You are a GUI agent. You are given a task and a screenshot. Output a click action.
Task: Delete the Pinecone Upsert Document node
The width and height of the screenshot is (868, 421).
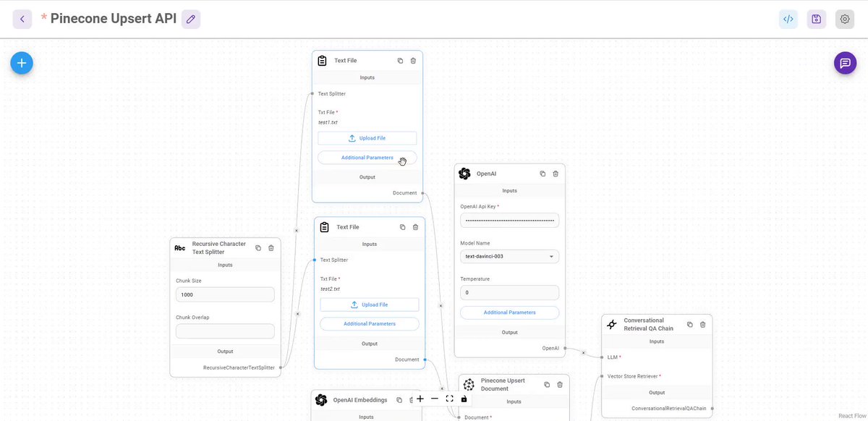[x=560, y=385]
